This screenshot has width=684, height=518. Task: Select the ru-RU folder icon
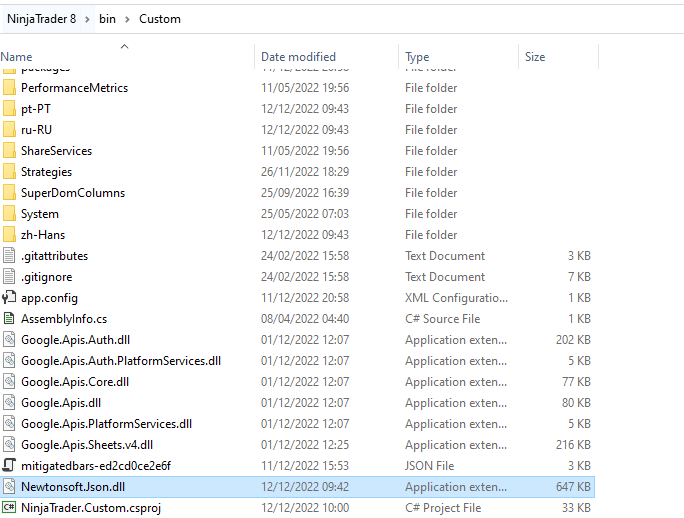coord(9,130)
